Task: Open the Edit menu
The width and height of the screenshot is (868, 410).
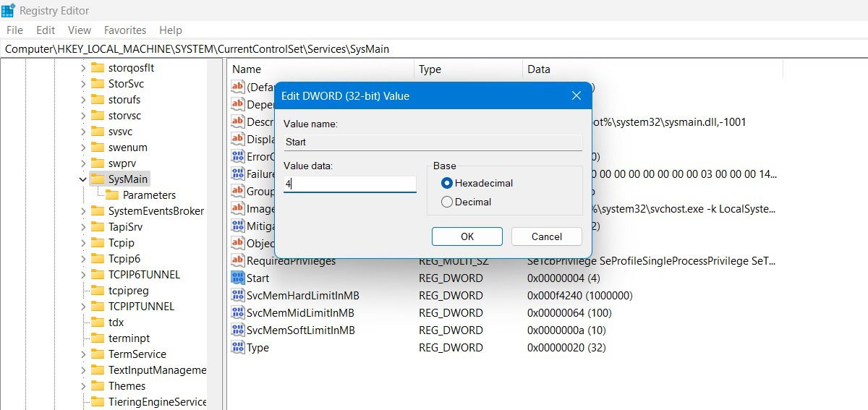Action: point(46,30)
